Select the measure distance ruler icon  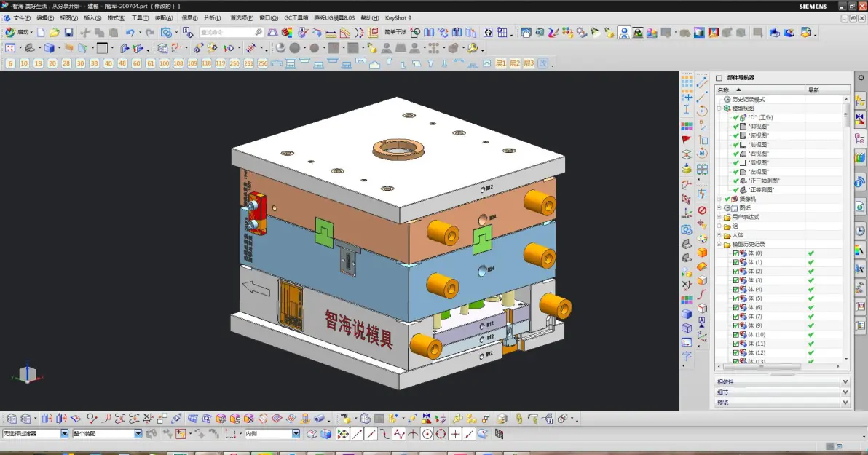[331, 33]
